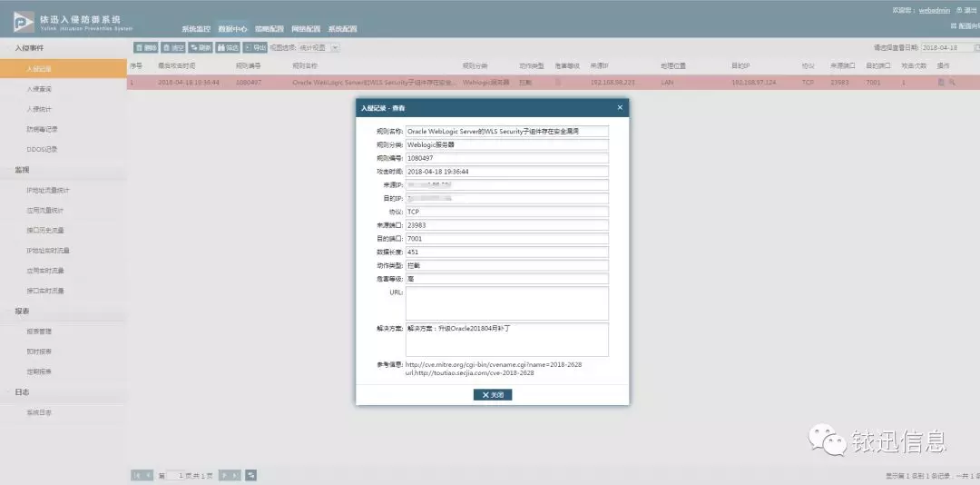This screenshot has width=980, height=485.
Task: Select 入侵查询 in the sidebar
Action: tap(64, 89)
